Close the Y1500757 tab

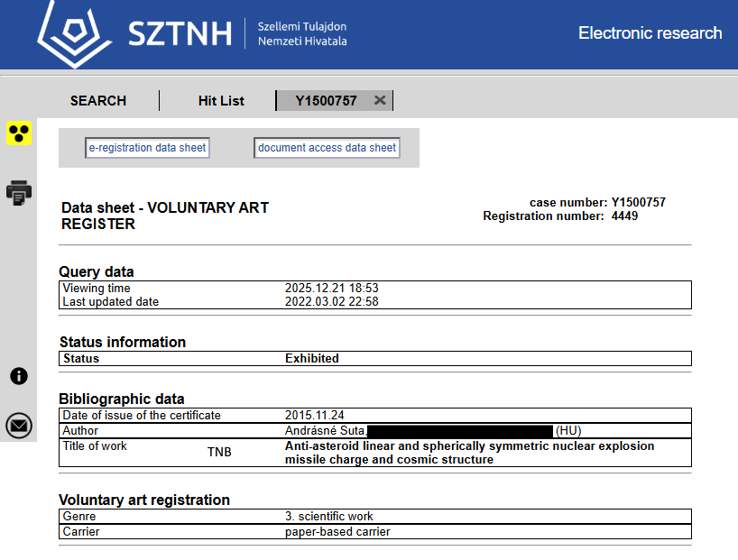pos(380,100)
